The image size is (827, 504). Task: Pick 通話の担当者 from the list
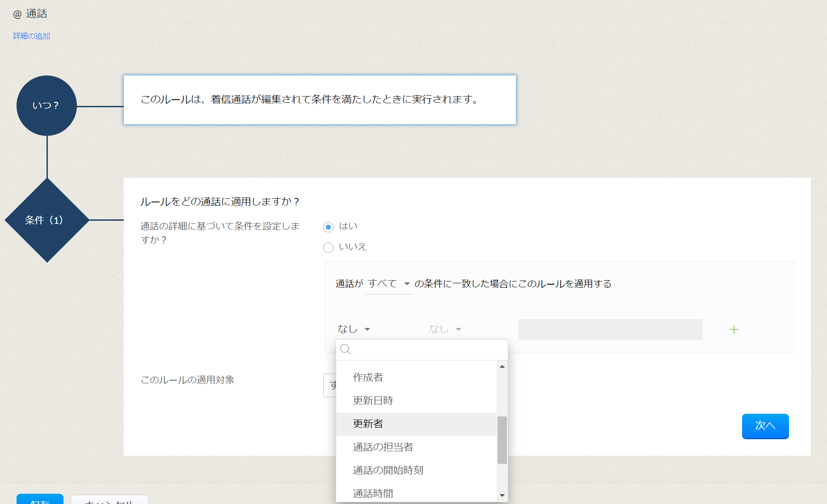(383, 447)
